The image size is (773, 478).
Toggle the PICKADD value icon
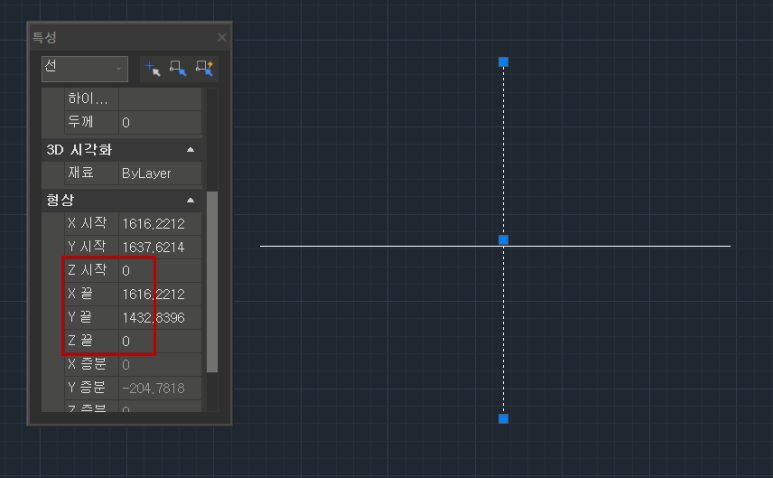[153, 68]
